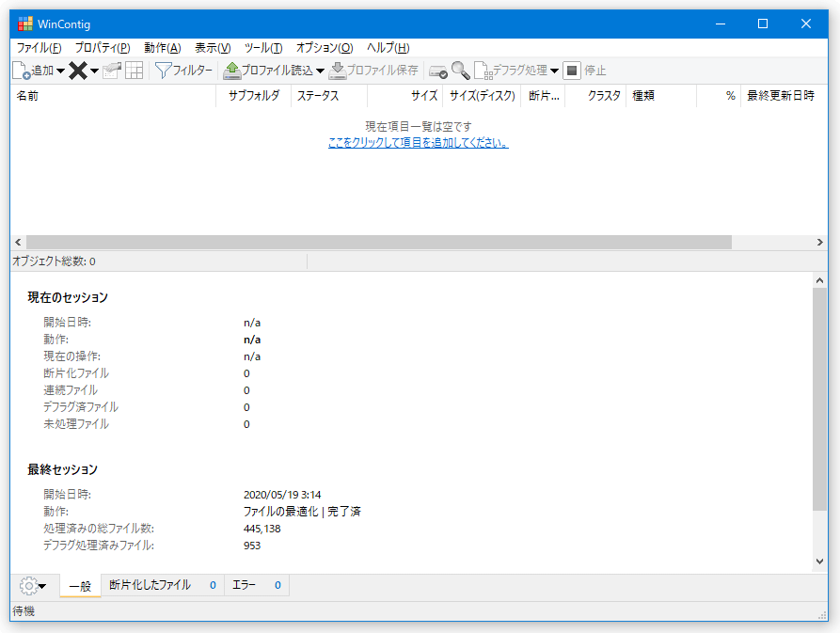Open the ツール(T) menu
The height and width of the screenshot is (633, 840).
263,48
